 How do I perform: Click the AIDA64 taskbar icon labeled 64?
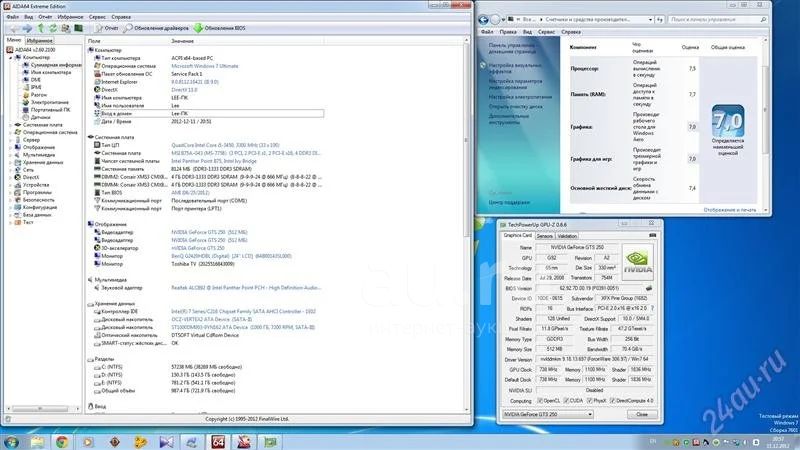pyautogui.click(x=218, y=442)
